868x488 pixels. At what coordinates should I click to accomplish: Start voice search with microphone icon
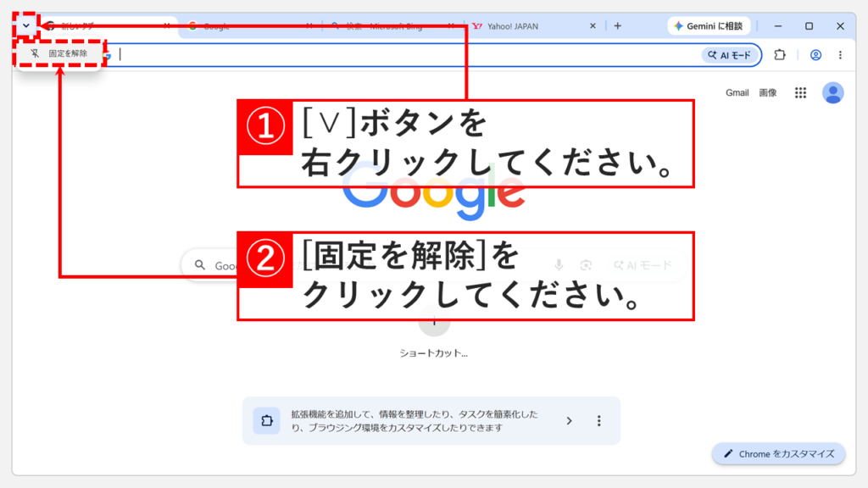pos(559,265)
